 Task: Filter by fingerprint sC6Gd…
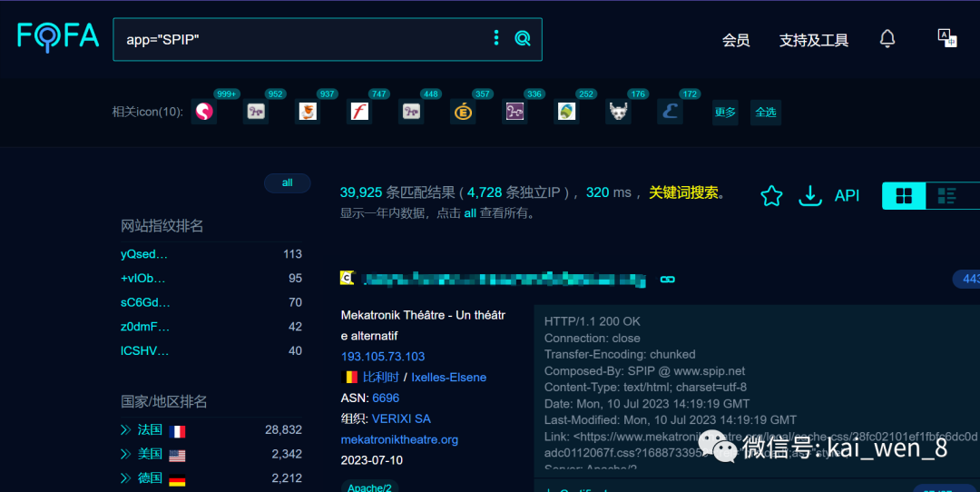pos(145,302)
